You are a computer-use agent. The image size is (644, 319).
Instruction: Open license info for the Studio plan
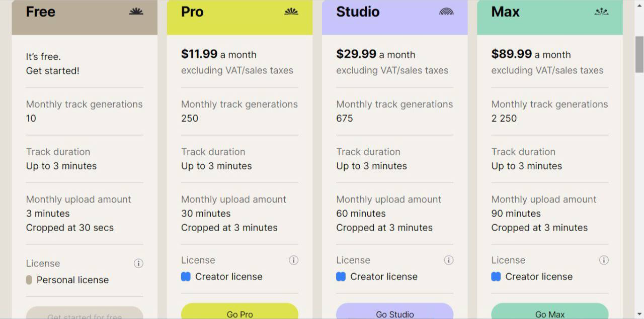tap(448, 260)
